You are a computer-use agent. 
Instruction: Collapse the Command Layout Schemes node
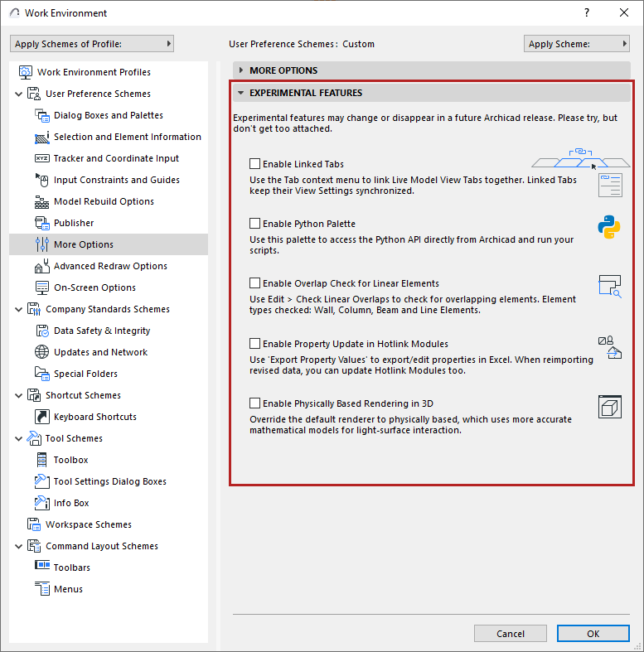pos(19,547)
